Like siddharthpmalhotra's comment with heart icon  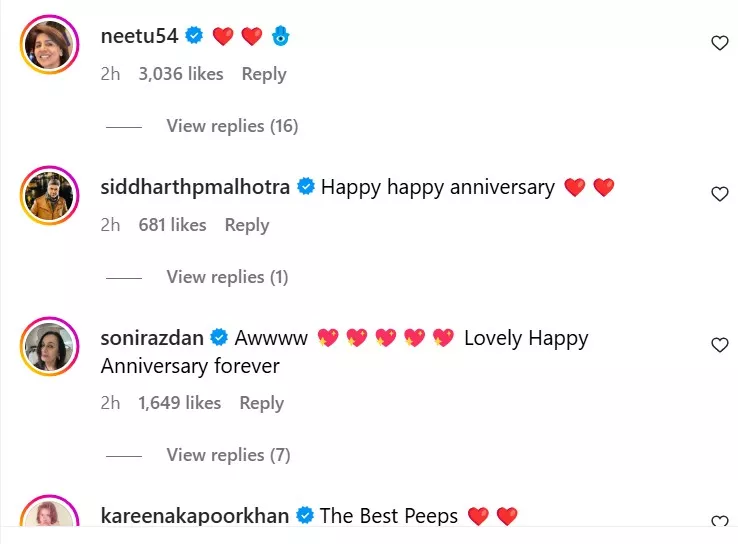tap(719, 194)
